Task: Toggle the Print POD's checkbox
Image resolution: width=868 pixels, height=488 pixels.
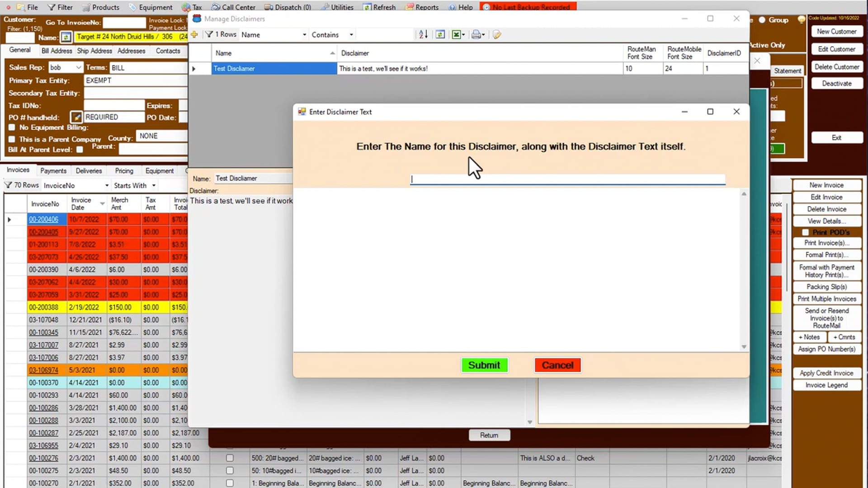Action: point(805,232)
